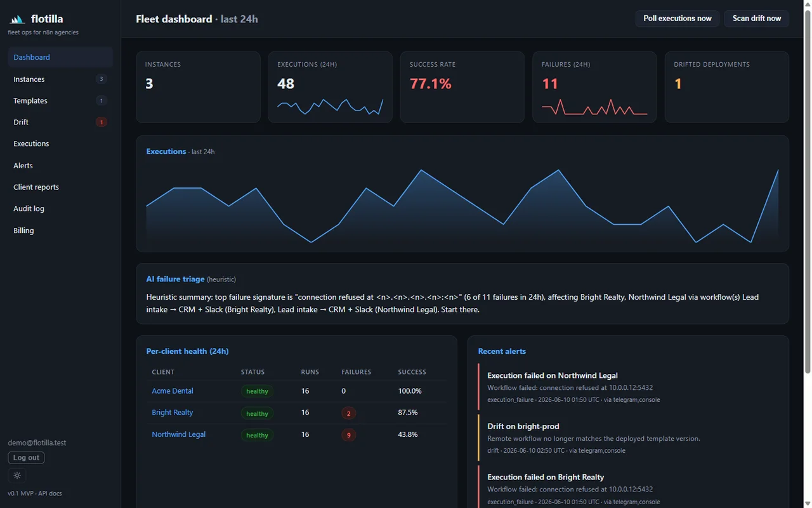Image resolution: width=812 pixels, height=508 pixels.
Task: Open the Northwind Legal client link
Action: click(178, 434)
